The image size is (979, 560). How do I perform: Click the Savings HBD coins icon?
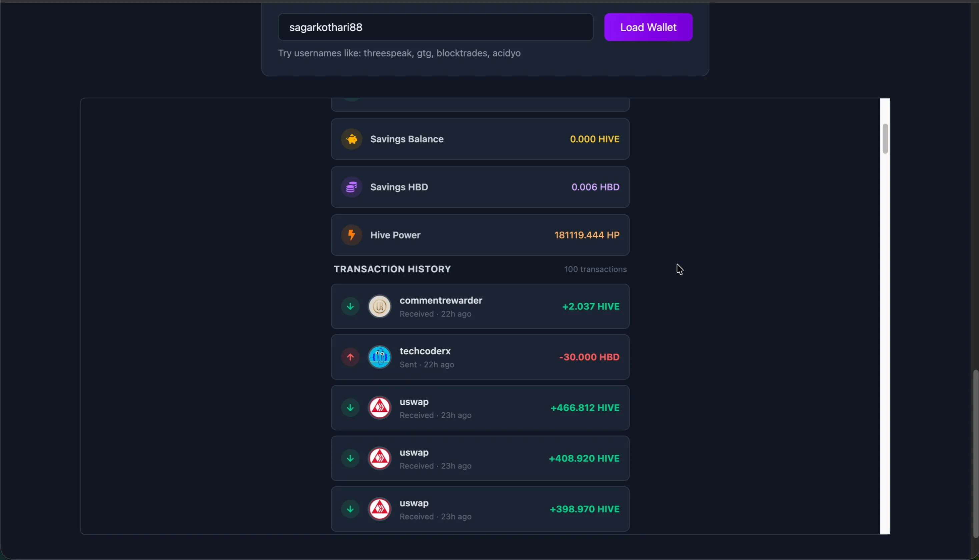click(351, 187)
